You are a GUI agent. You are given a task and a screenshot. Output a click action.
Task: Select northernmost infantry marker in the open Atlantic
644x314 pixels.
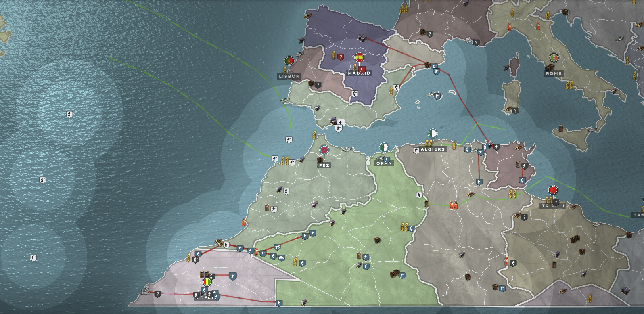click(x=69, y=114)
